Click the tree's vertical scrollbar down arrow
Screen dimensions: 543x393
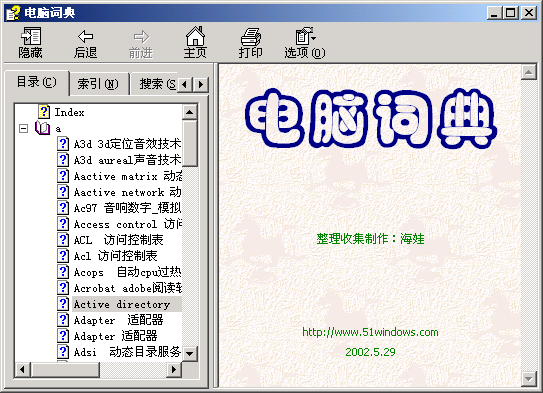[x=190, y=354]
